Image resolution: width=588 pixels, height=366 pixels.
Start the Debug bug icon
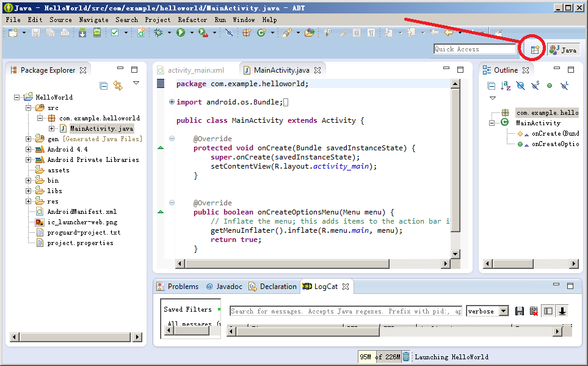pyautogui.click(x=158, y=33)
